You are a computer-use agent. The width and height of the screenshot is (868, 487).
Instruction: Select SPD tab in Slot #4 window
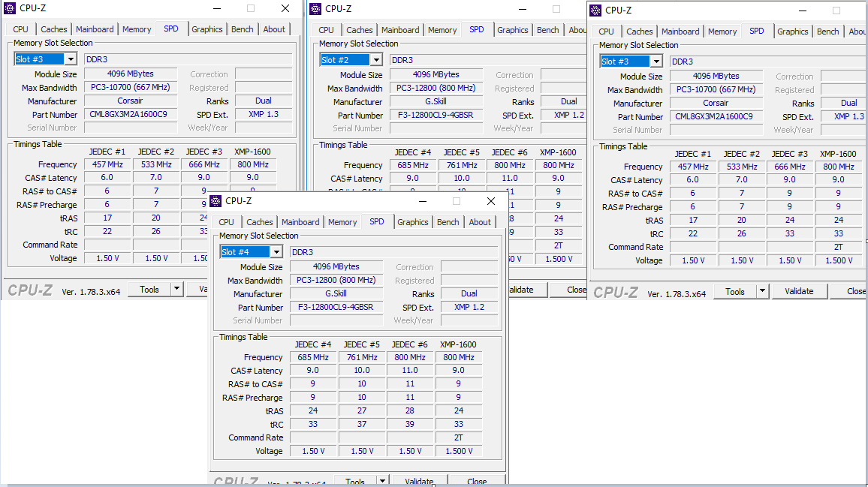point(377,221)
